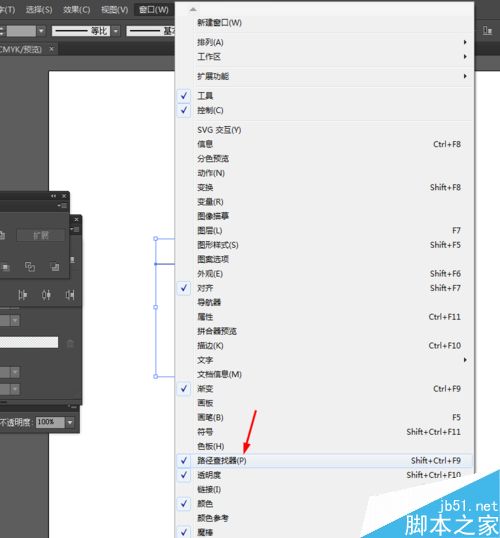Open the Align panel flyout menu icon
500x538 pixels.
tap(75, 229)
